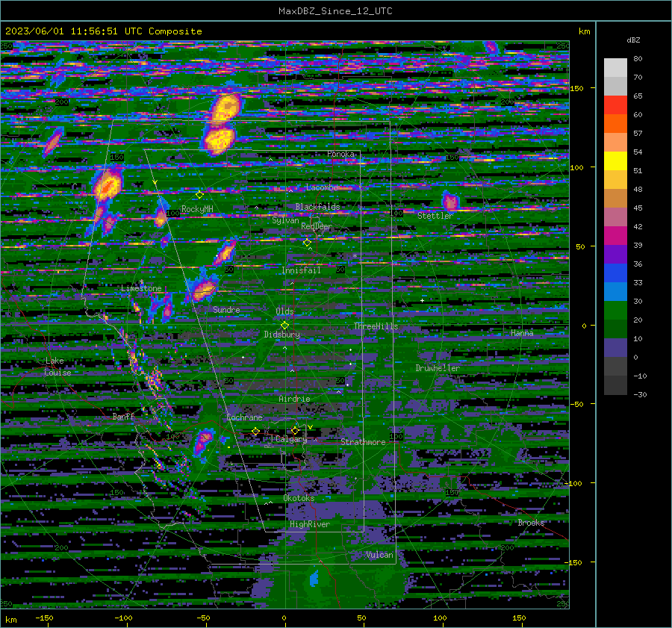Click the Strathmore town label
This screenshot has height=628, width=672.
[363, 442]
